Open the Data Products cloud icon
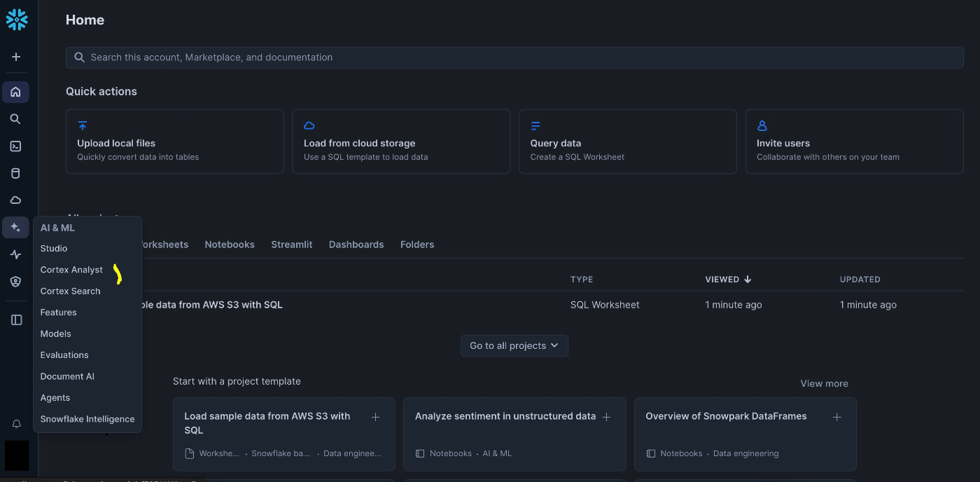Screen dimensions: 980x482 [15, 200]
